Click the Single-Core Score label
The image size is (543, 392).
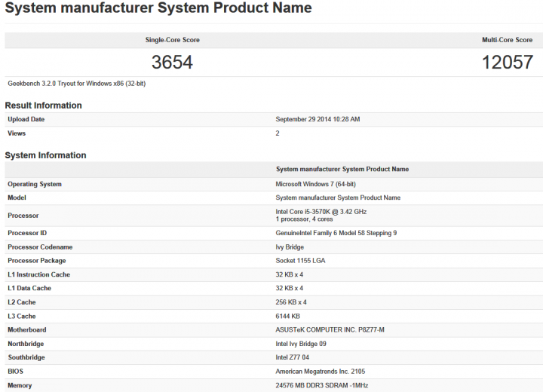(x=172, y=40)
